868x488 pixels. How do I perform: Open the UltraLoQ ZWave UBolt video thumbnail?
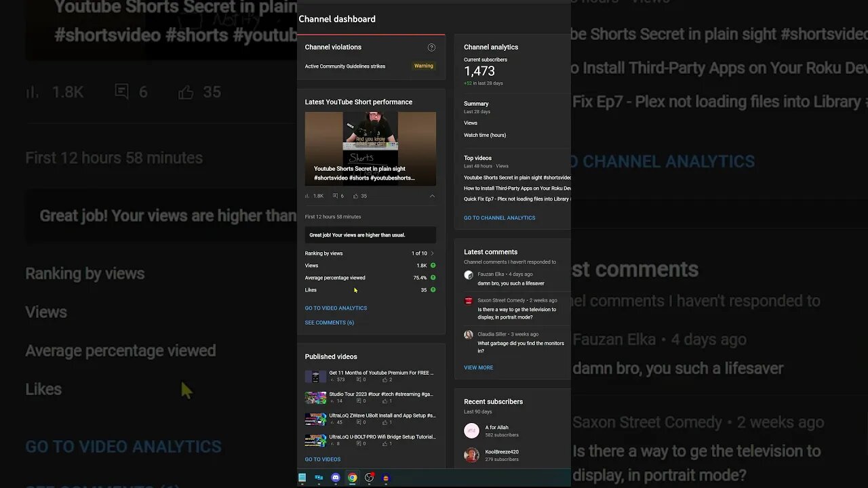pyautogui.click(x=315, y=420)
